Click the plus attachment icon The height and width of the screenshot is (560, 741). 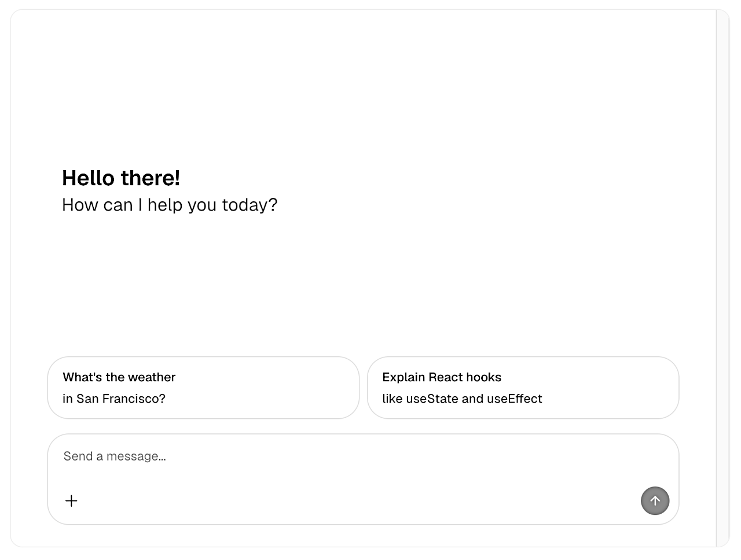[71, 501]
